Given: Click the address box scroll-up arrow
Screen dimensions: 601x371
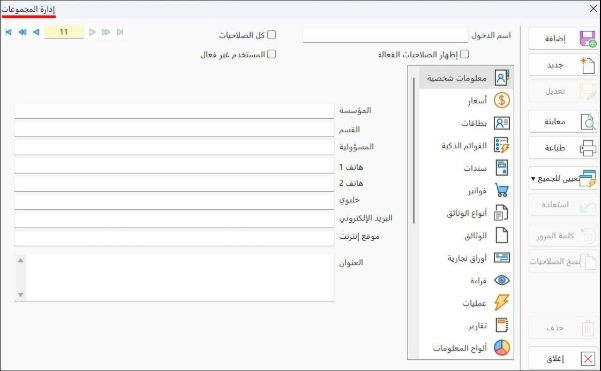Looking at the screenshot, I should [x=21, y=261].
